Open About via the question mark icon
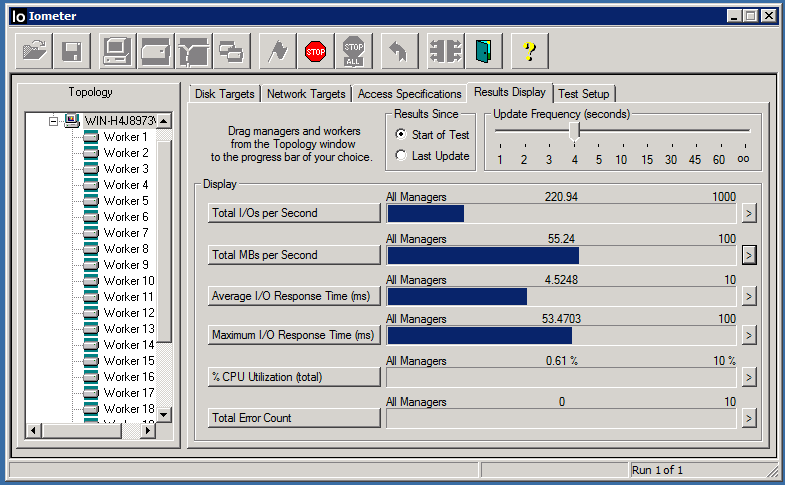The width and height of the screenshot is (785, 485). pos(529,50)
